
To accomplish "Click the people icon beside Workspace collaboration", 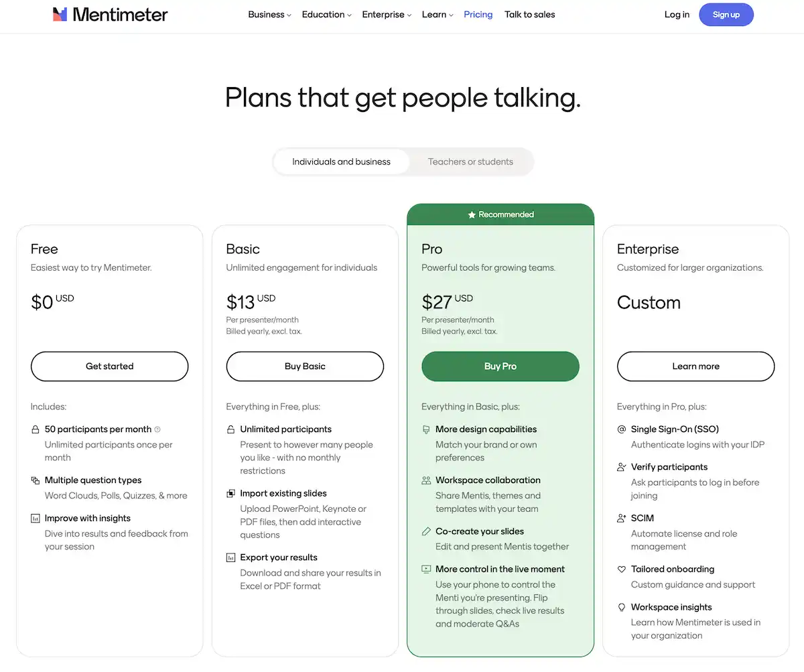I will tap(426, 480).
